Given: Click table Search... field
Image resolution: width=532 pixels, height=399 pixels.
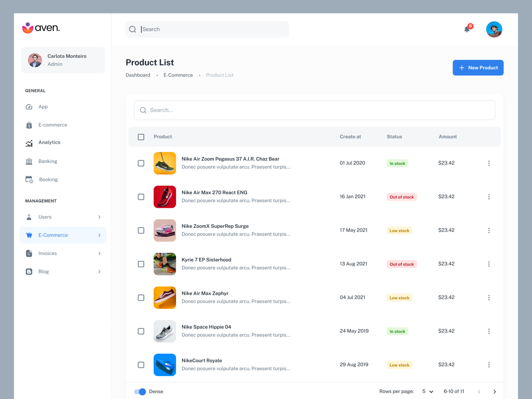Looking at the screenshot, I should tap(314, 110).
